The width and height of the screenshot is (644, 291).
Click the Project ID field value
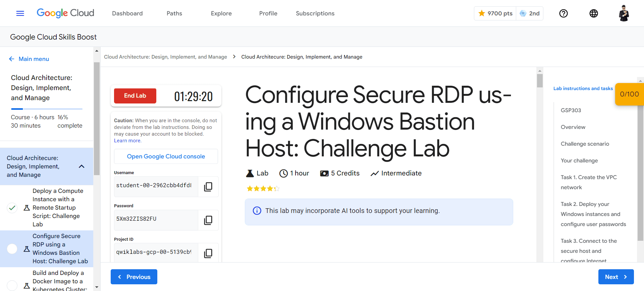(156, 253)
